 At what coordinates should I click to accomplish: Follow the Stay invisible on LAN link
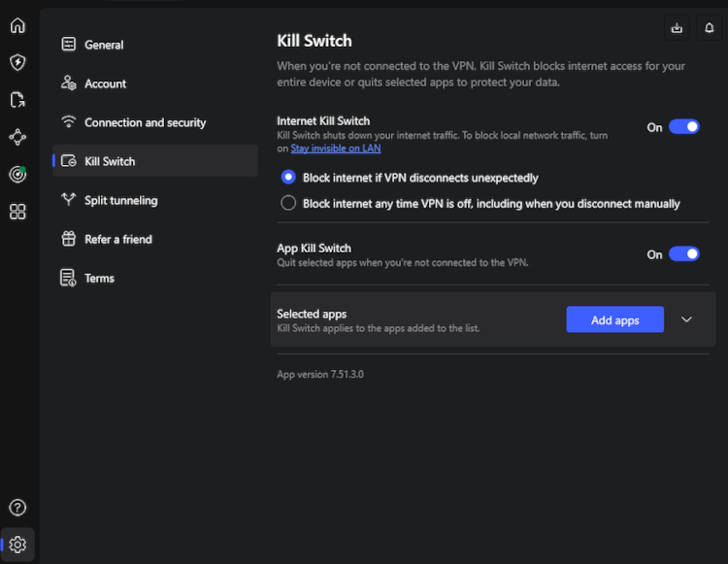click(x=336, y=149)
